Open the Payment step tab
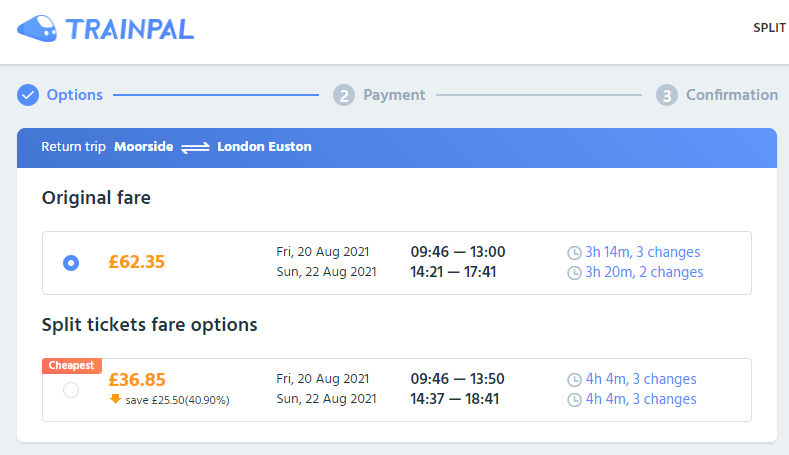The width and height of the screenshot is (789, 455). point(394,95)
